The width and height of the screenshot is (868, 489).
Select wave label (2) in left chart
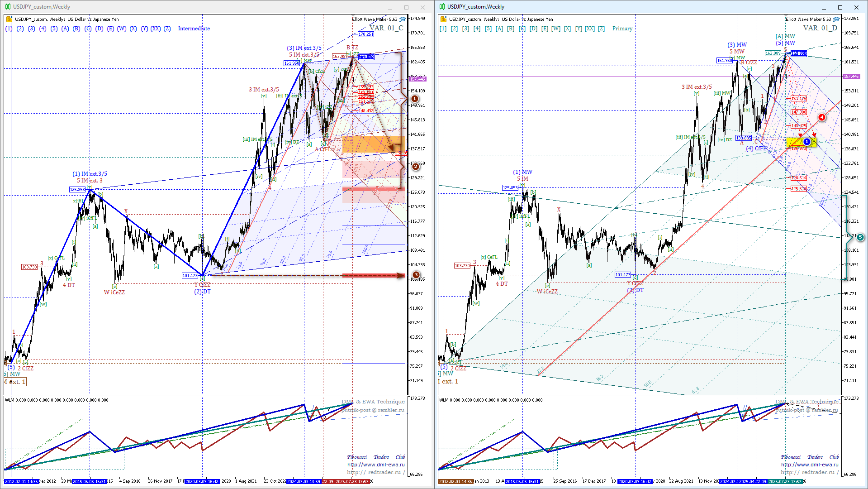pos(20,29)
